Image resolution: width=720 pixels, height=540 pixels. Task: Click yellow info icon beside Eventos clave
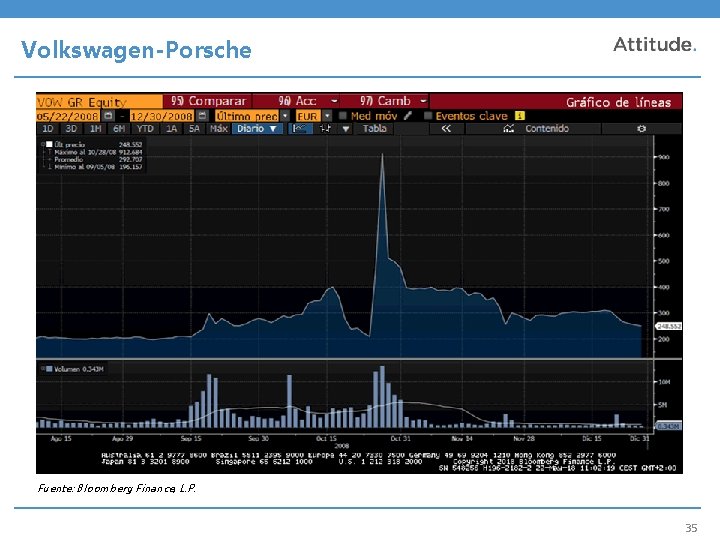(x=519, y=116)
